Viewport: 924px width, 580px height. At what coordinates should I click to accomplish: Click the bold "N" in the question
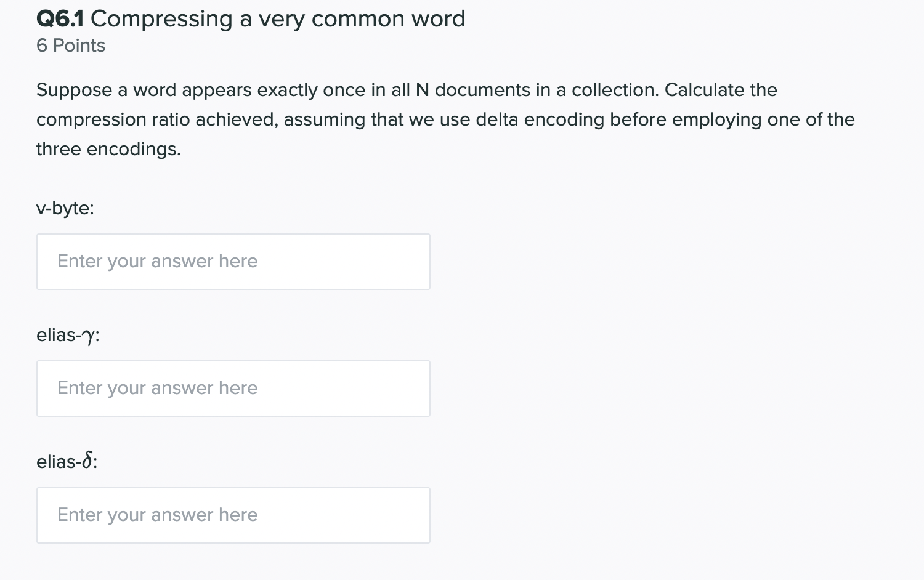pos(422,90)
